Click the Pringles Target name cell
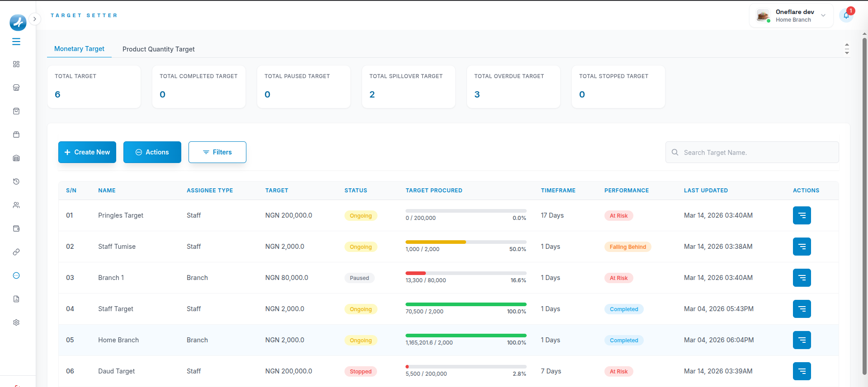The width and height of the screenshot is (868, 387). tap(121, 215)
